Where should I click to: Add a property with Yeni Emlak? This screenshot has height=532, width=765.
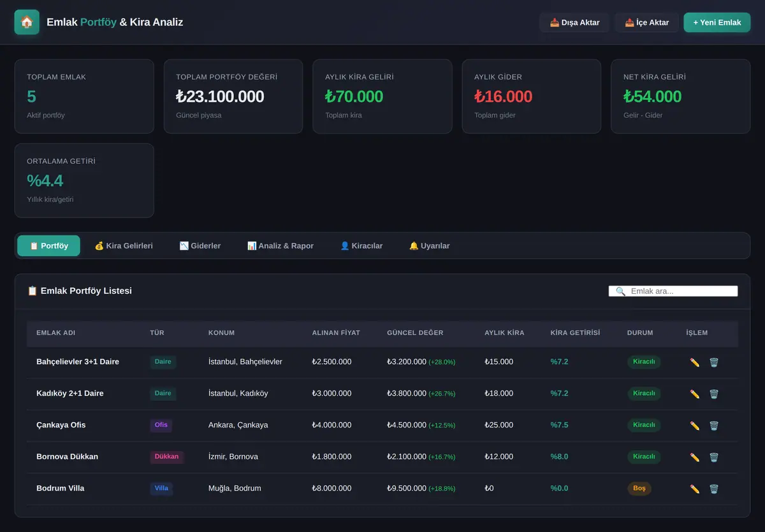click(x=717, y=22)
